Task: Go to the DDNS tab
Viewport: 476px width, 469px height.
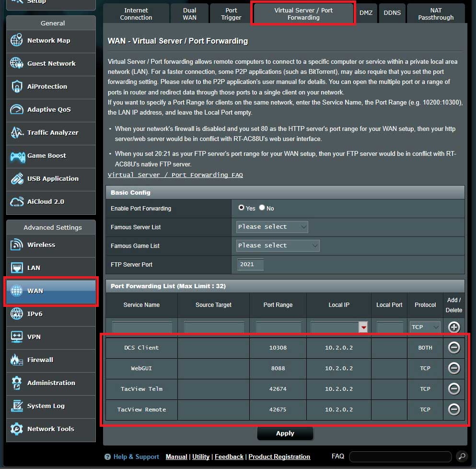Action: coord(392,13)
